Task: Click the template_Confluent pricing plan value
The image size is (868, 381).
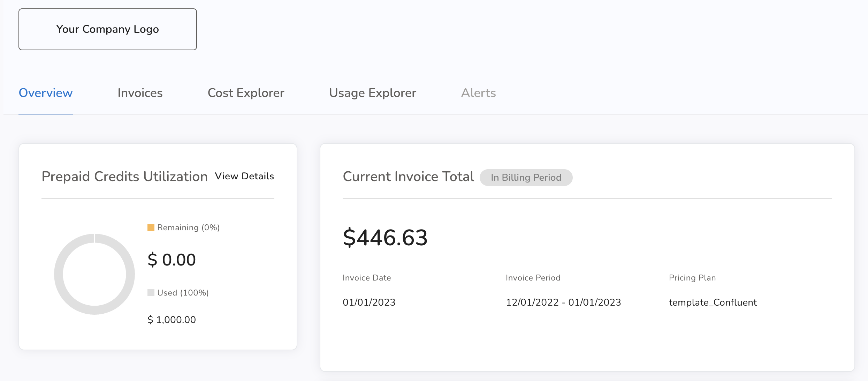Action: [x=713, y=302]
